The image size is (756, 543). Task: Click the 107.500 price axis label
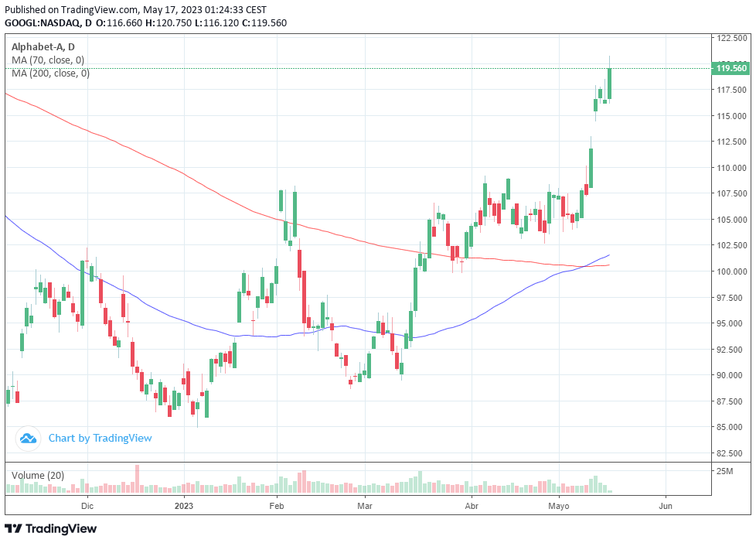731,193
